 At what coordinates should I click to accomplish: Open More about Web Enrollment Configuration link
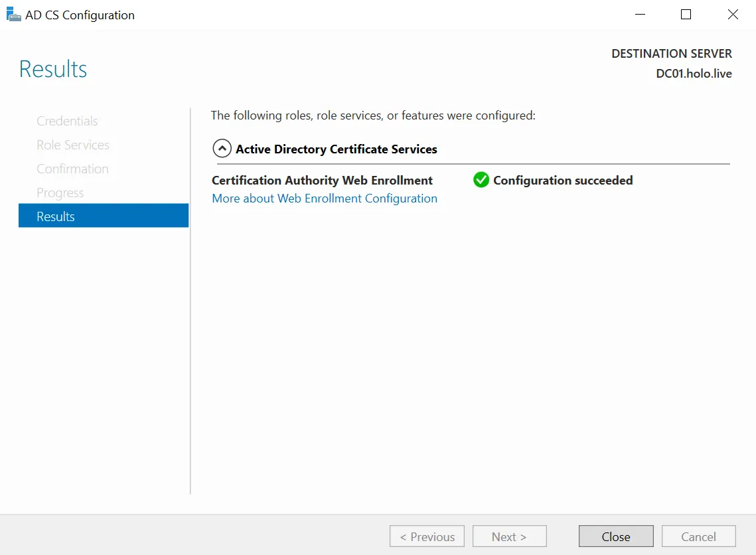coord(325,198)
